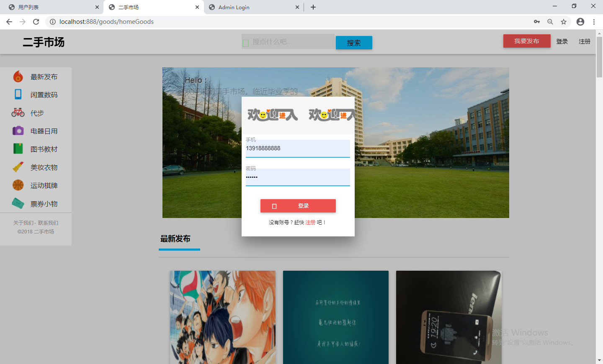Click the red 我要发布 button
Viewport: 603px width, 364px height.
coord(527,41)
